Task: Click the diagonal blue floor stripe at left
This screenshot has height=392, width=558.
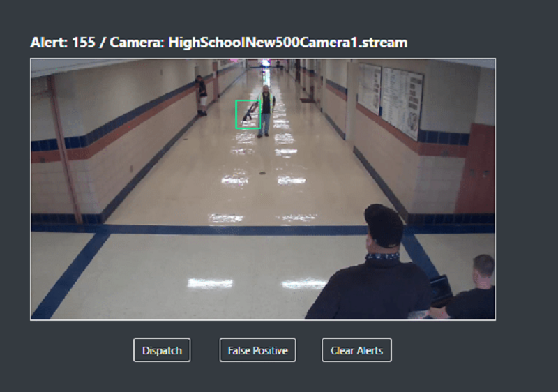Action: click(70, 276)
